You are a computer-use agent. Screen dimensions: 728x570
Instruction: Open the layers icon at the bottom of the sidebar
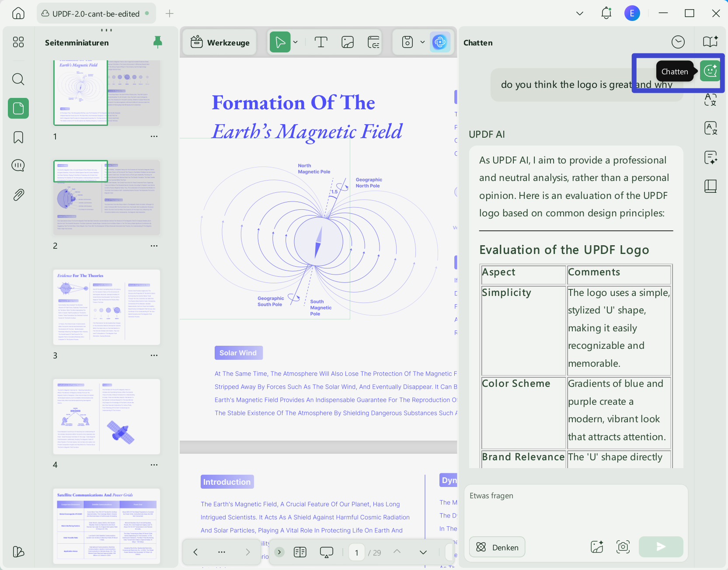18,552
